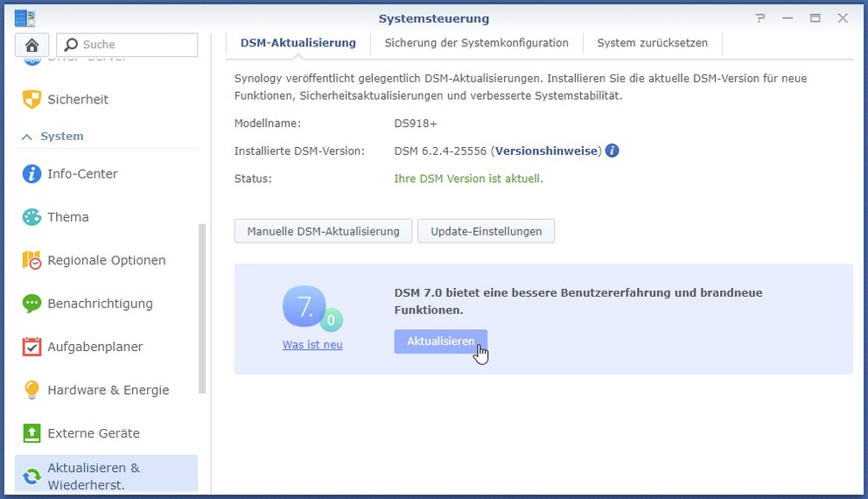Open Hardware & Energie in sidebar
The height and width of the screenshot is (499, 868).
coord(106,390)
